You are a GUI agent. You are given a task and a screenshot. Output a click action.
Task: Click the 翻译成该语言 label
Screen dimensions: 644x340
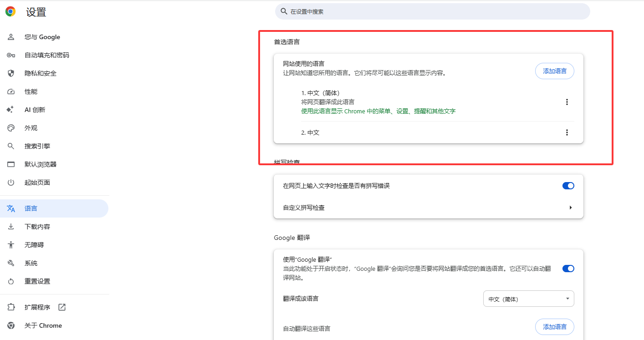(301, 299)
